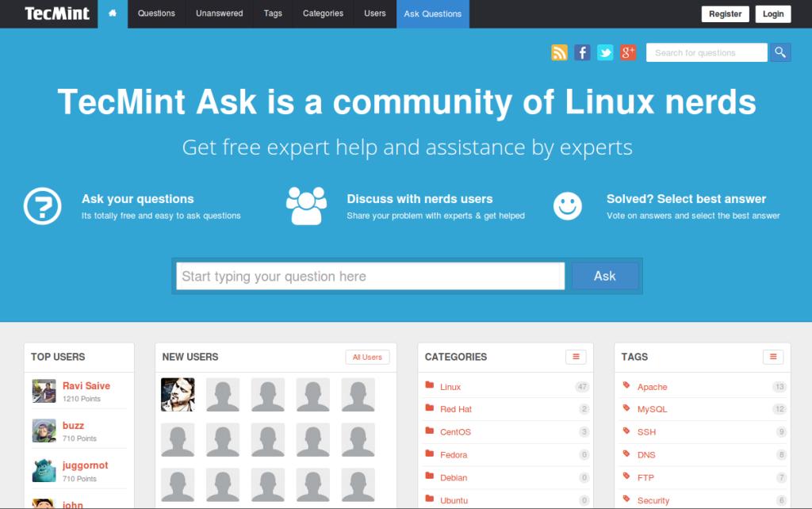Viewport: 812px width, 509px height.
Task: Click the Register button
Action: (725, 14)
